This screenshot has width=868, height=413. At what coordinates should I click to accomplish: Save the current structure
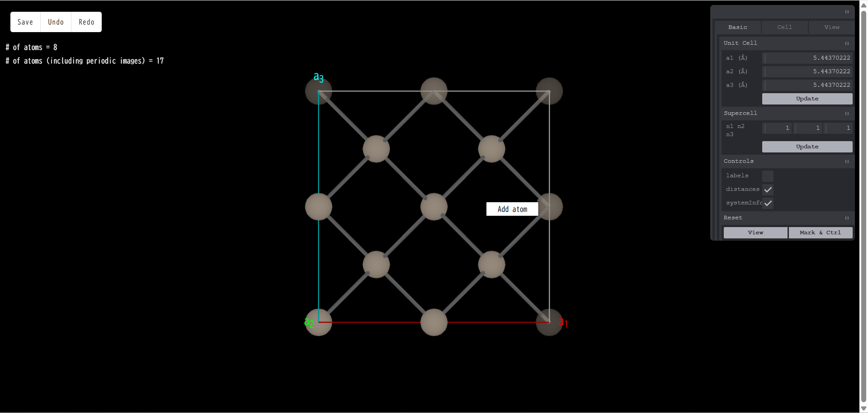coord(25,22)
